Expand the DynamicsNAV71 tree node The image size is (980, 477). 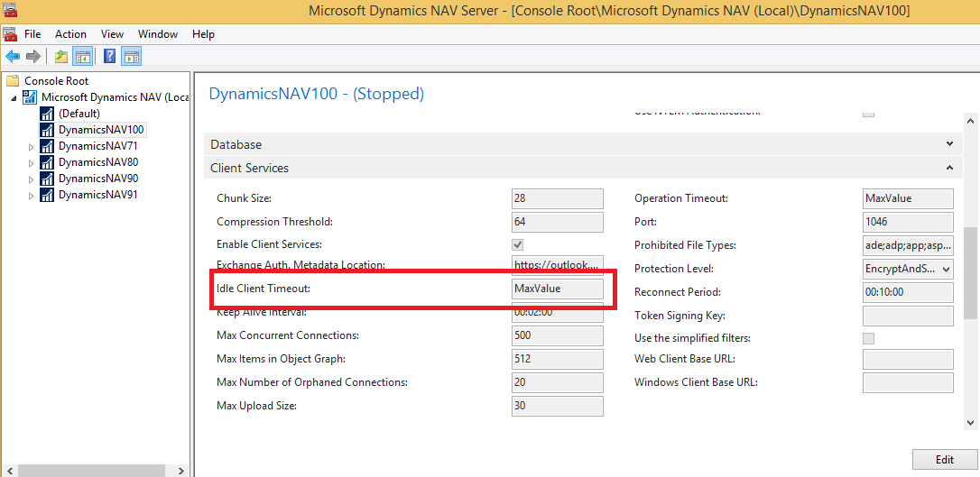pyautogui.click(x=32, y=147)
